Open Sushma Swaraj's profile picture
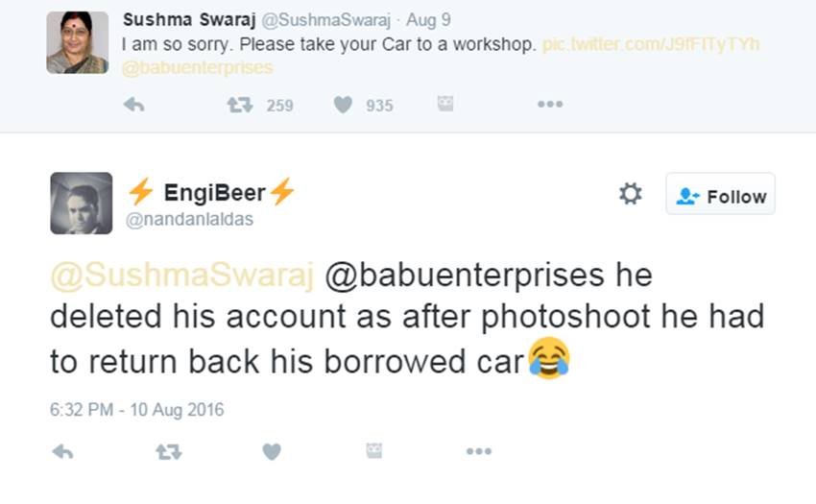This screenshot has height=504, width=816. 77,42
